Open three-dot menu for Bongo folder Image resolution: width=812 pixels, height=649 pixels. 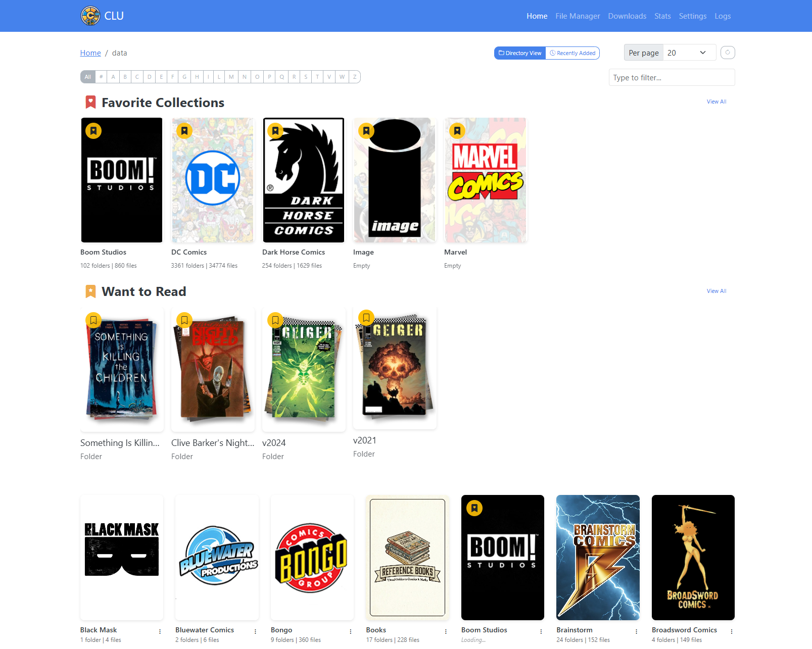[x=351, y=631]
